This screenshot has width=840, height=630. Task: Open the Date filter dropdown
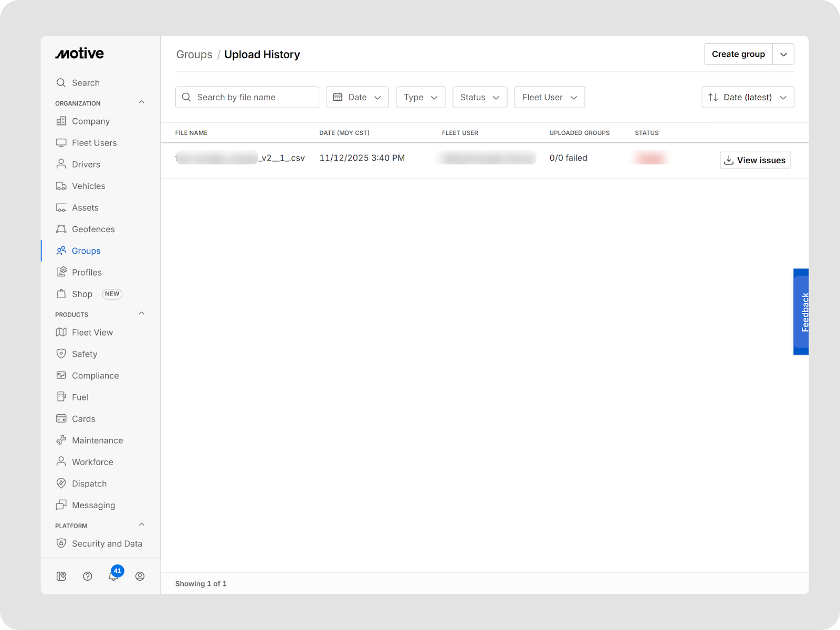click(357, 98)
